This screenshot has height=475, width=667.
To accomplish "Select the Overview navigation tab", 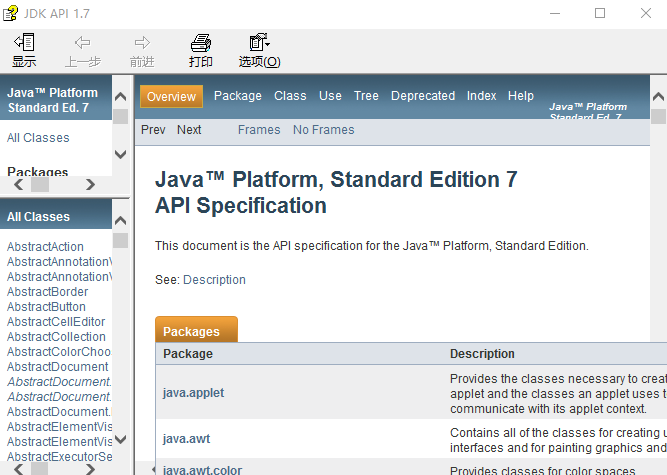I will pos(171,96).
